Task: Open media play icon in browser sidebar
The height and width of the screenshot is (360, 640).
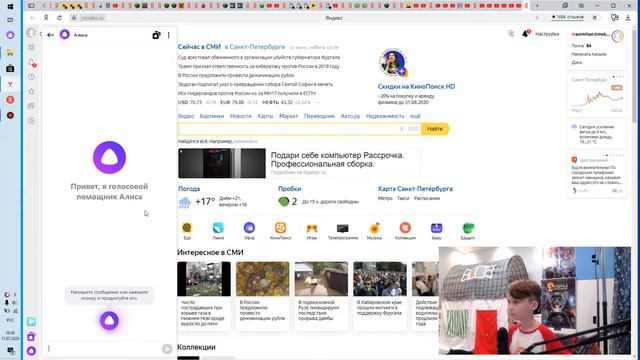Action: point(31,121)
